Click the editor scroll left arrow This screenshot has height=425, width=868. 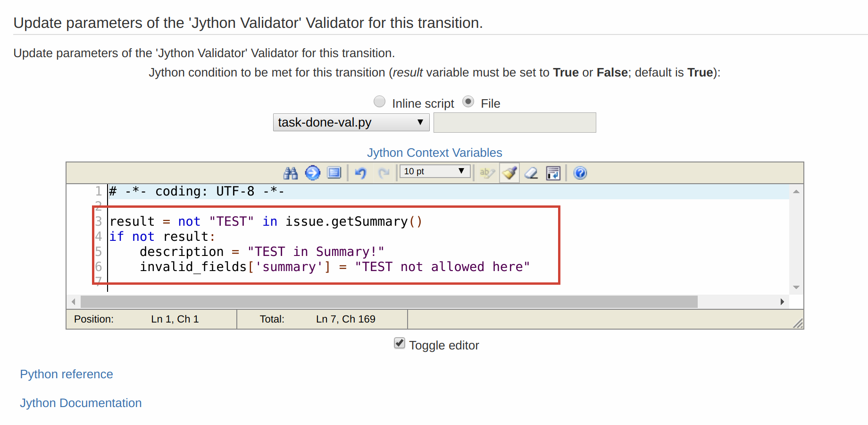point(74,302)
